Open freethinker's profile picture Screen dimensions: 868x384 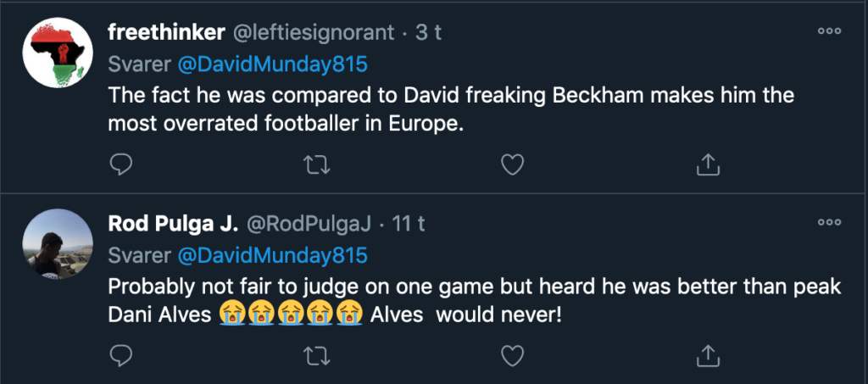coord(55,52)
